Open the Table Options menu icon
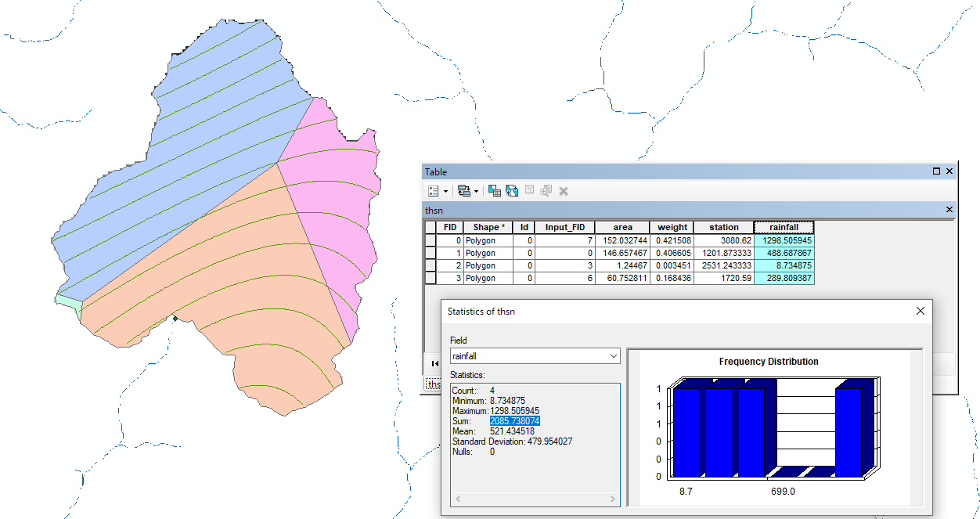This screenshot has height=519, width=980. pyautogui.click(x=434, y=190)
